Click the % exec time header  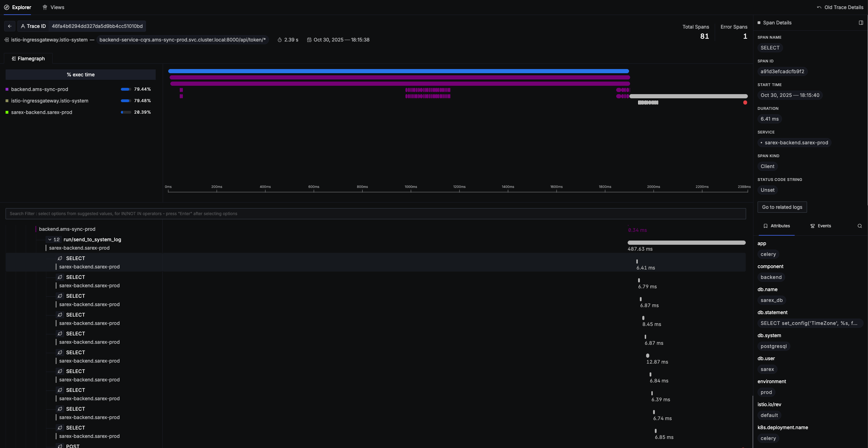pos(80,75)
